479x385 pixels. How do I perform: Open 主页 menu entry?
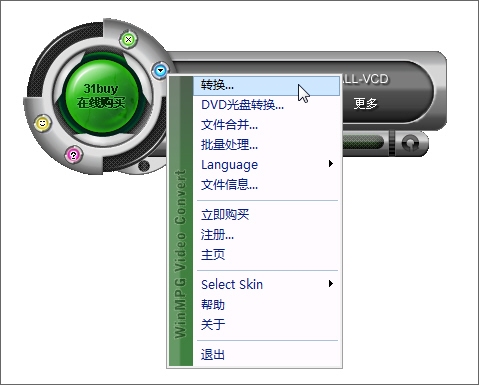tap(267, 255)
